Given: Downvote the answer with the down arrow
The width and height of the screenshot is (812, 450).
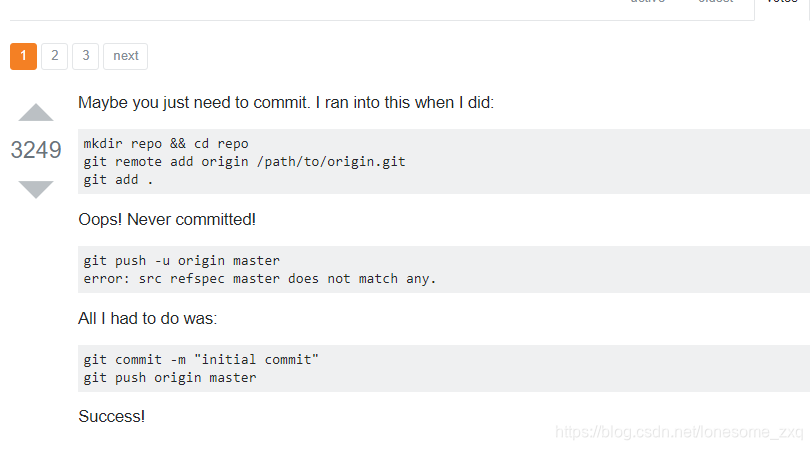Looking at the screenshot, I should click(36, 190).
